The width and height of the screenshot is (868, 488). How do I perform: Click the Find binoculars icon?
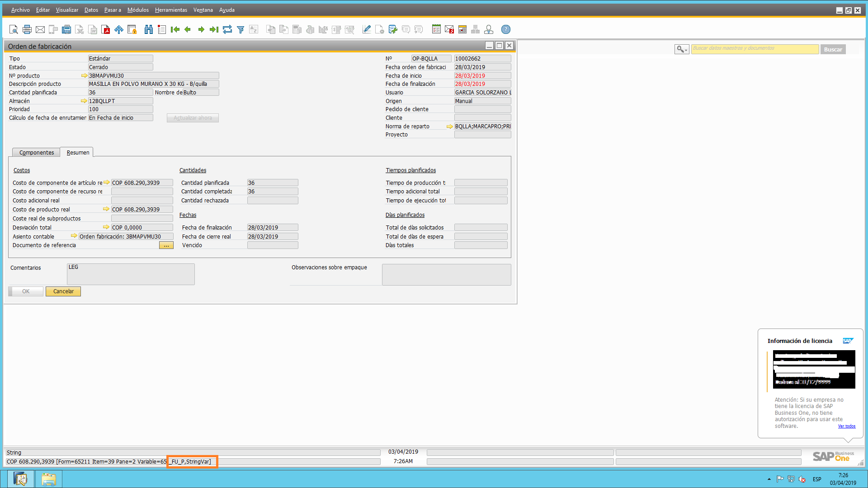click(x=148, y=29)
